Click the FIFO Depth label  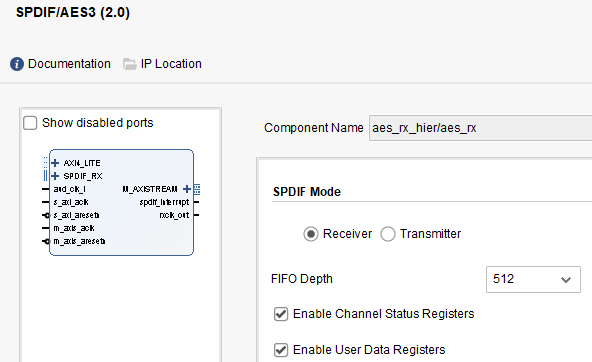pos(302,279)
